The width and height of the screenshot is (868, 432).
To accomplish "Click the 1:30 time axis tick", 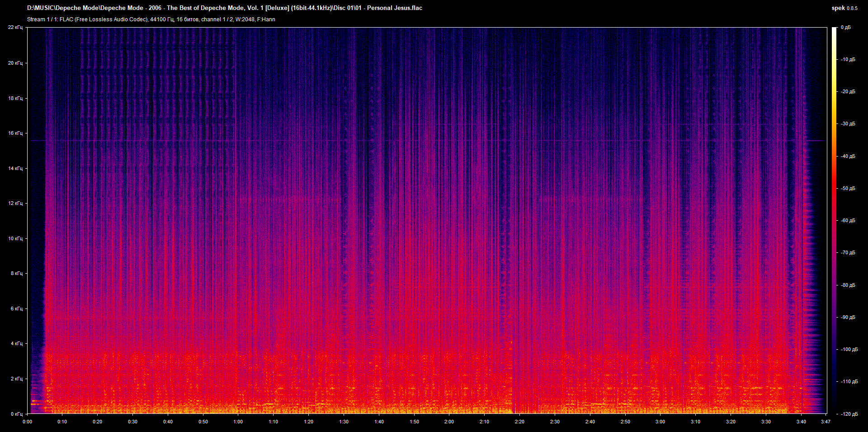I will (x=344, y=422).
